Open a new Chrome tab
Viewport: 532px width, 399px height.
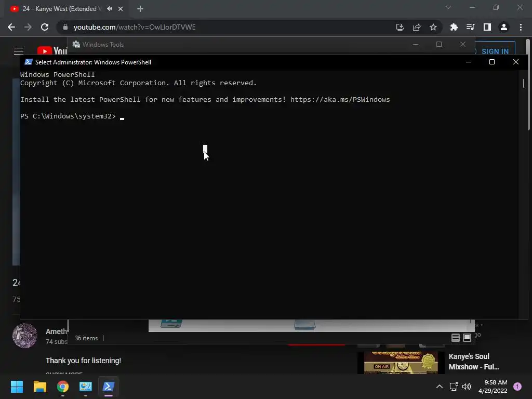pyautogui.click(x=140, y=9)
